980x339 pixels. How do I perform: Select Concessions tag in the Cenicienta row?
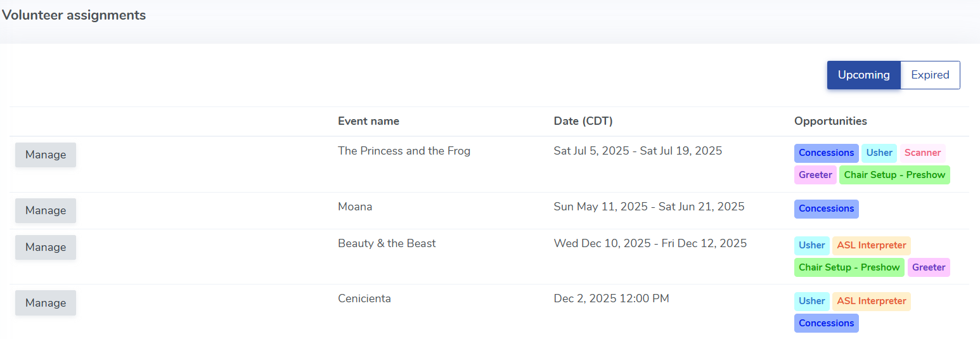tap(826, 323)
